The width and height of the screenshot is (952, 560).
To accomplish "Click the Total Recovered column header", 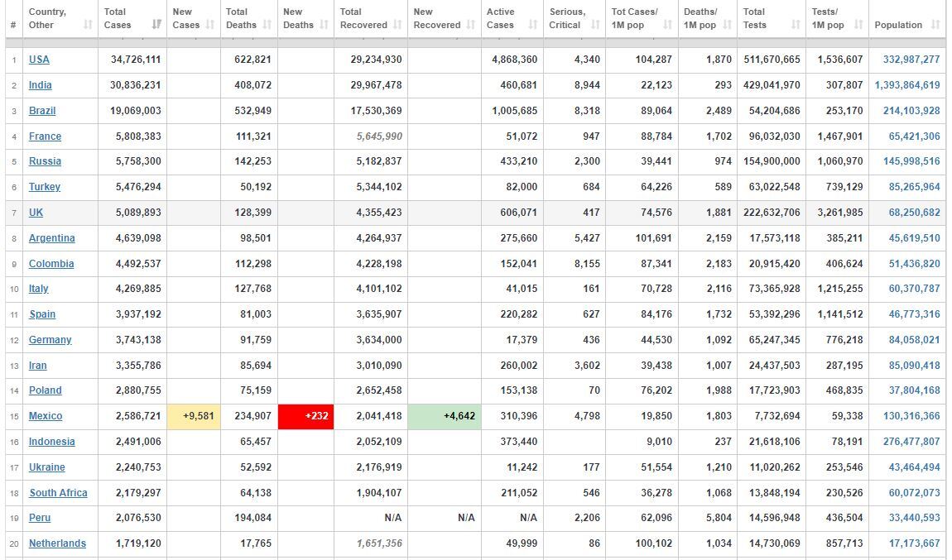I will (370, 19).
